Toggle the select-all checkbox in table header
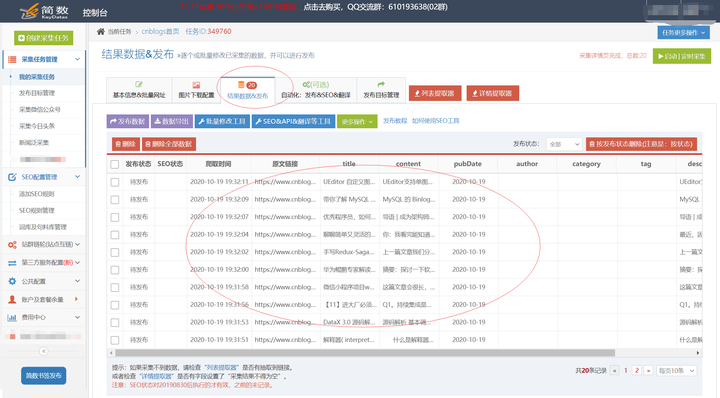Viewport: 720px width, 398px height. [115, 164]
